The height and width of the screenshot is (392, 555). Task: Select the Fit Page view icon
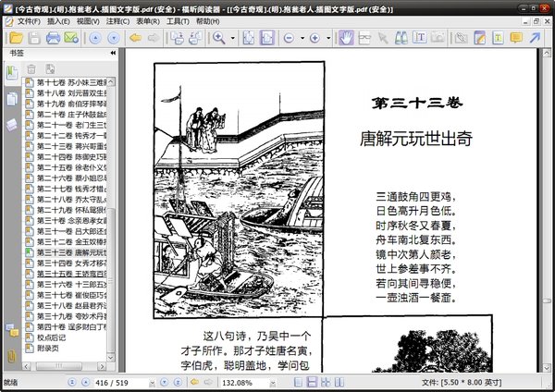point(249,38)
